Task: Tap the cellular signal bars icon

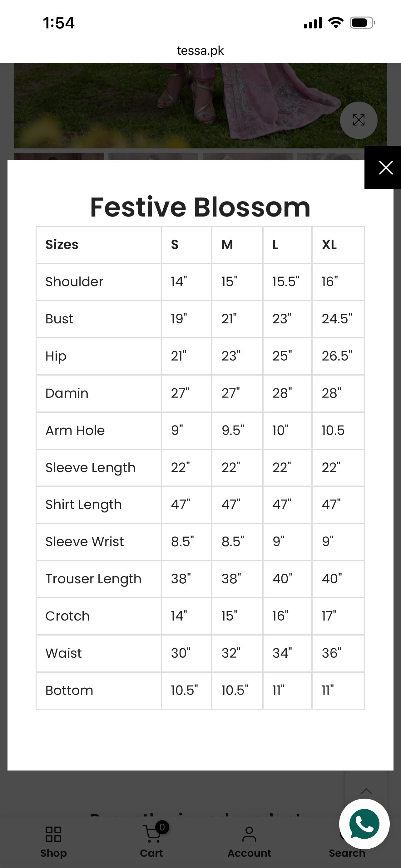Action: click(x=313, y=23)
